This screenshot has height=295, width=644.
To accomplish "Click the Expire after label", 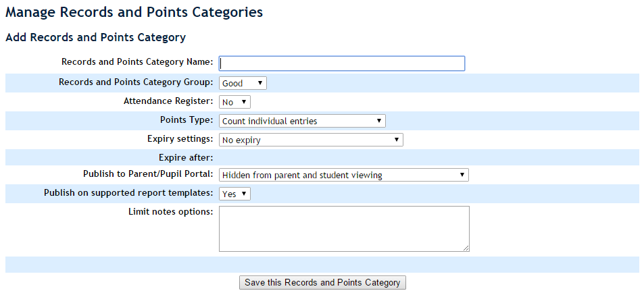I will (x=186, y=158).
